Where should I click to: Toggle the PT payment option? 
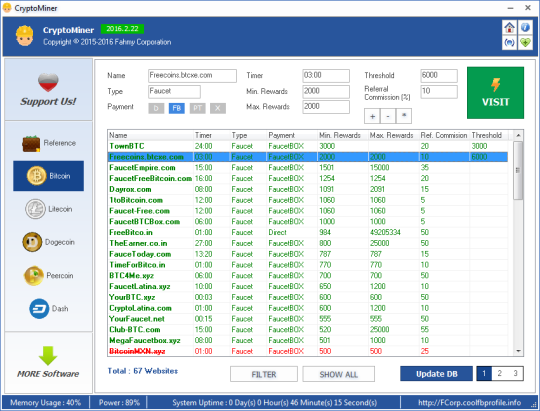click(198, 108)
